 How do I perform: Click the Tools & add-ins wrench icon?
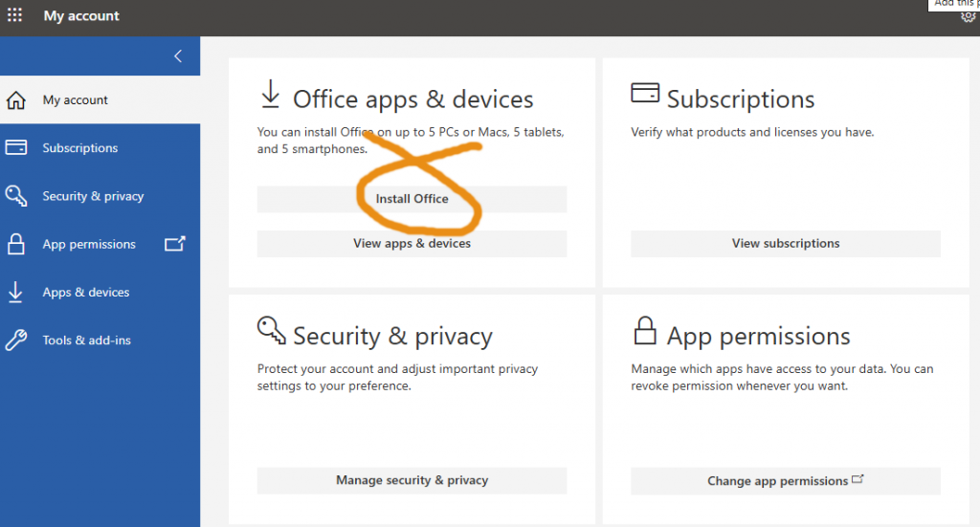click(x=16, y=340)
